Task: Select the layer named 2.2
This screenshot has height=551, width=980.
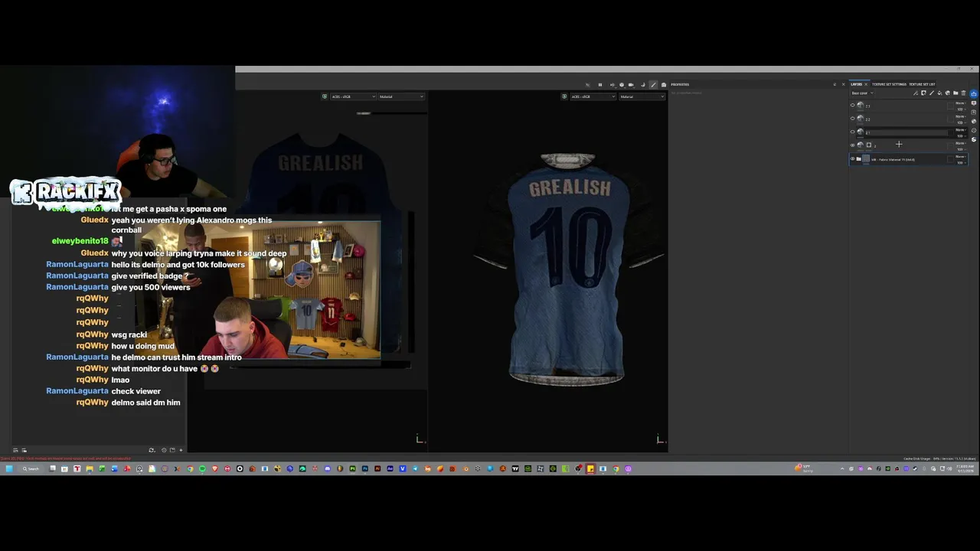Action: point(867,119)
